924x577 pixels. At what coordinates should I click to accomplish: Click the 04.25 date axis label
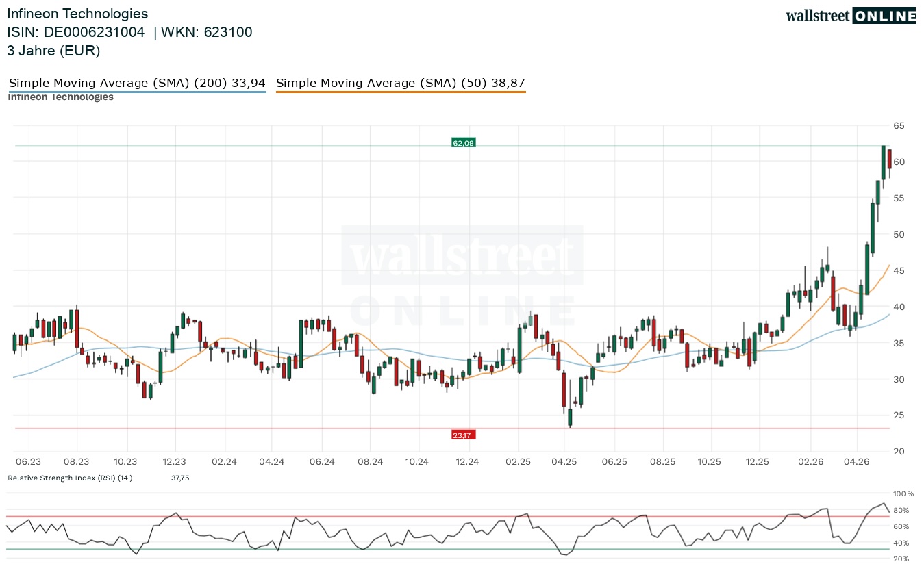(x=565, y=462)
